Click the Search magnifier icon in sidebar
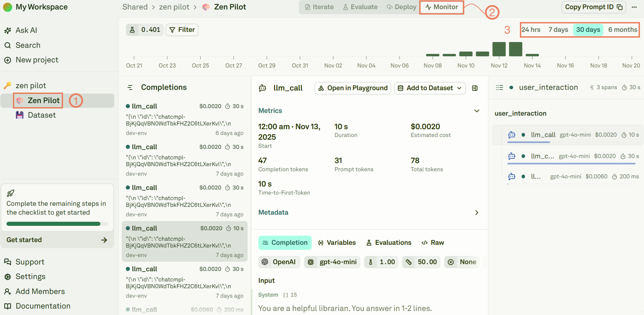Image resolution: width=644 pixels, height=315 pixels. [x=7, y=45]
